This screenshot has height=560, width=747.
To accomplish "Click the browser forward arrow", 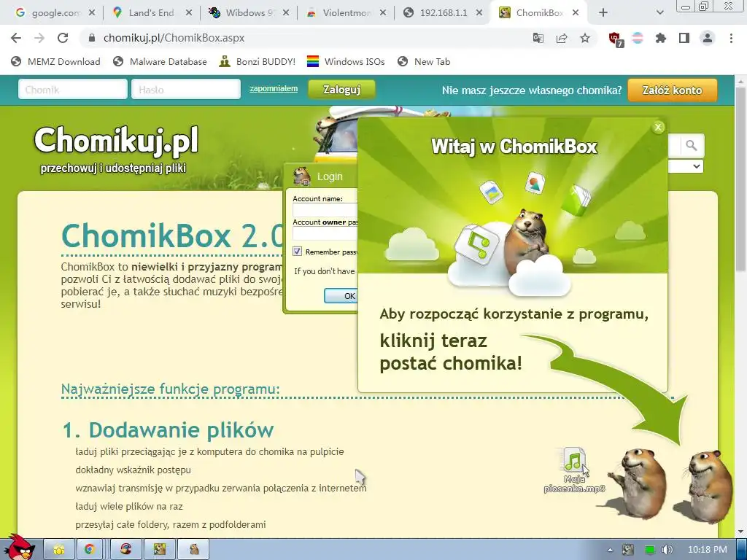I will (39, 38).
